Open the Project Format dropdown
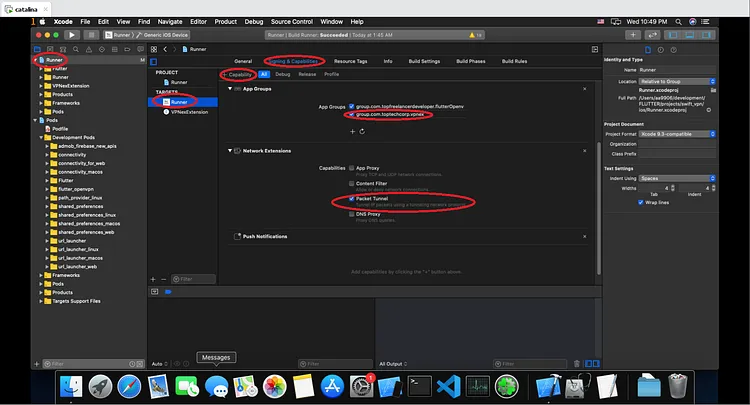This screenshot has height=405, width=750. pos(677,134)
